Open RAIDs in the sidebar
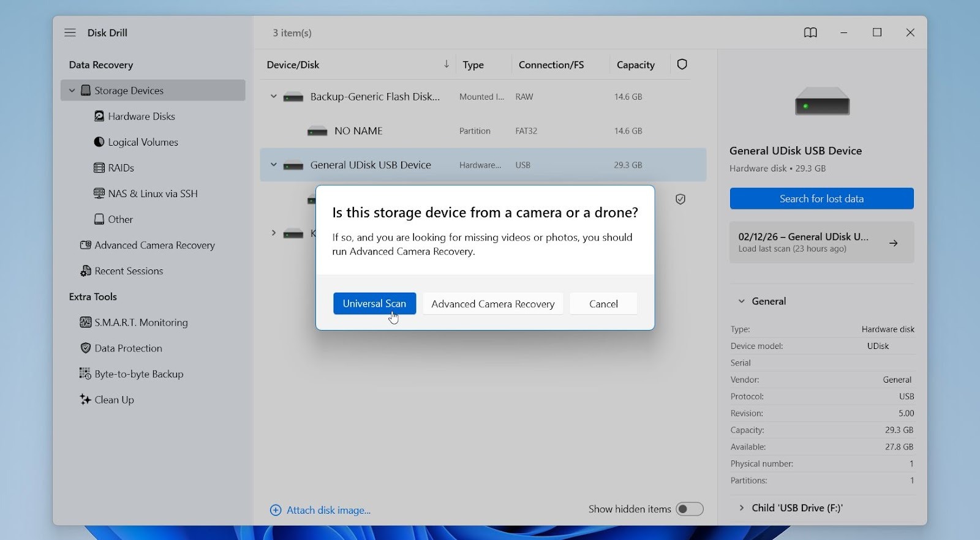The height and width of the screenshot is (540, 980). (x=121, y=168)
